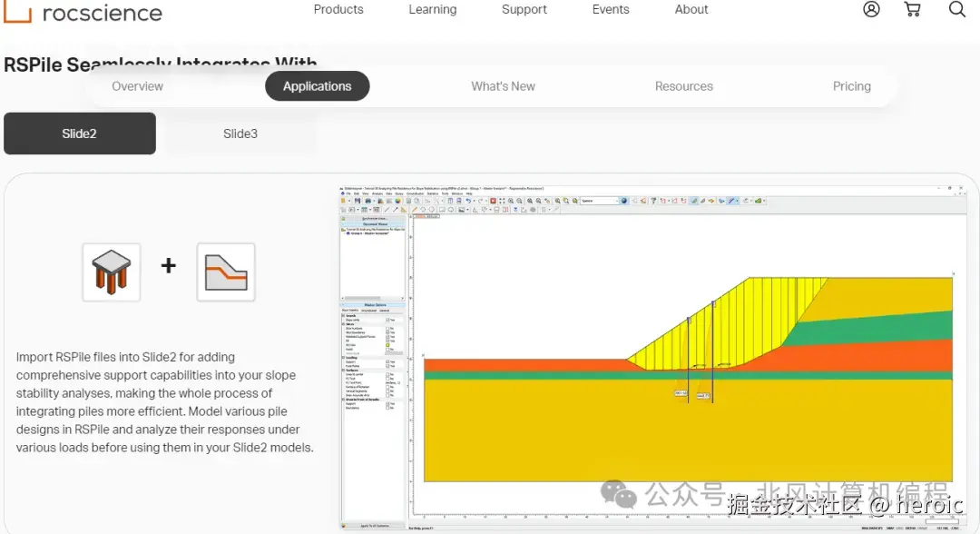
Task: Select the rectangle drawing tool in Slide2 toolbar
Action: pyautogui.click(x=442, y=210)
